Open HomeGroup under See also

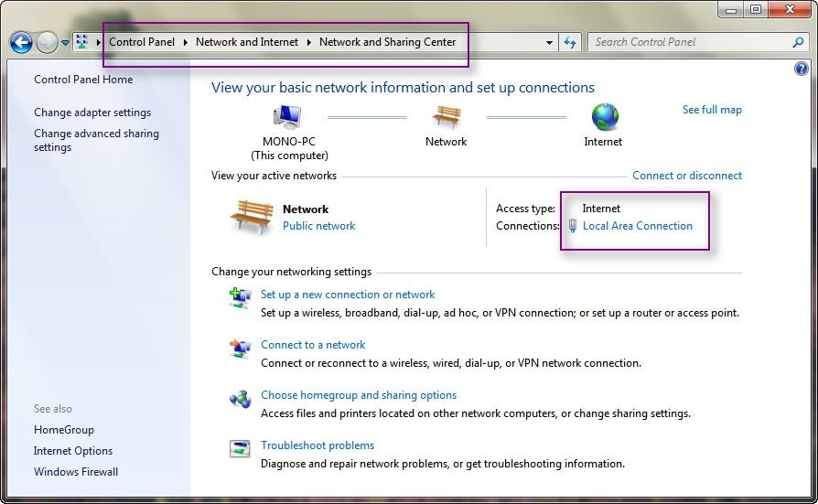[64, 429]
